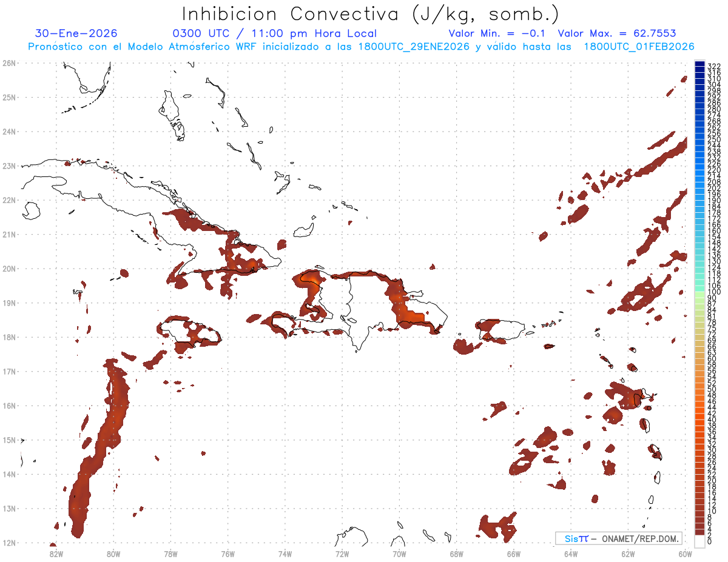Click the 24N latitude axis label

[9, 132]
